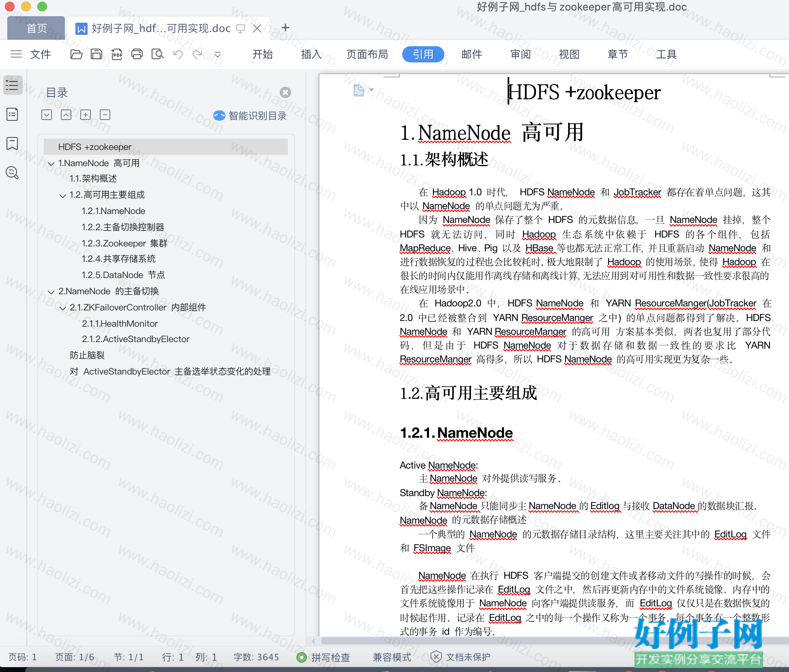Open the 工具 ribbon tab
Screen dimensions: 789x672
pyautogui.click(x=667, y=54)
